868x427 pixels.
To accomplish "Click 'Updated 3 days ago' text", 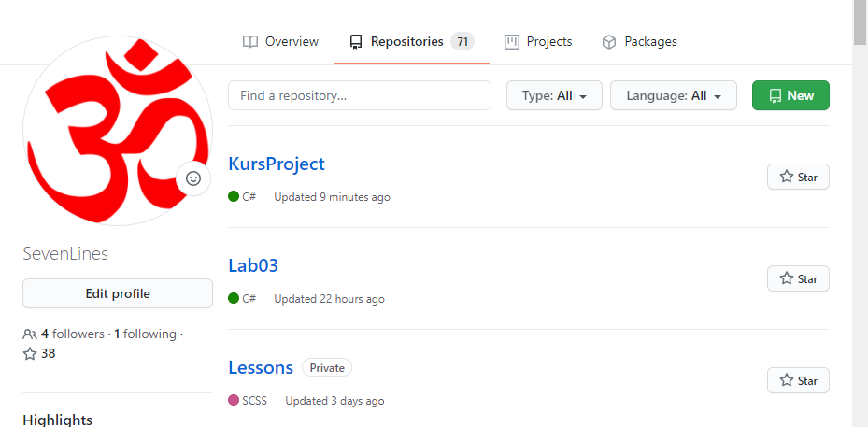I will [x=334, y=401].
